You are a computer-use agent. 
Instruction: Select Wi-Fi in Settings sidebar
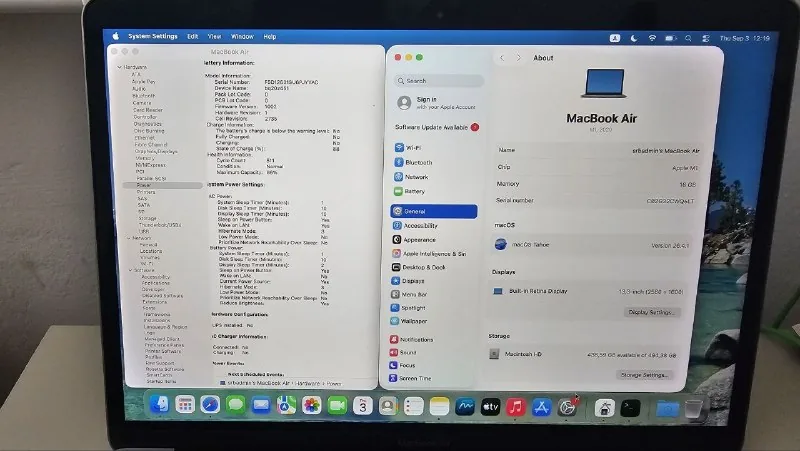click(x=434, y=147)
